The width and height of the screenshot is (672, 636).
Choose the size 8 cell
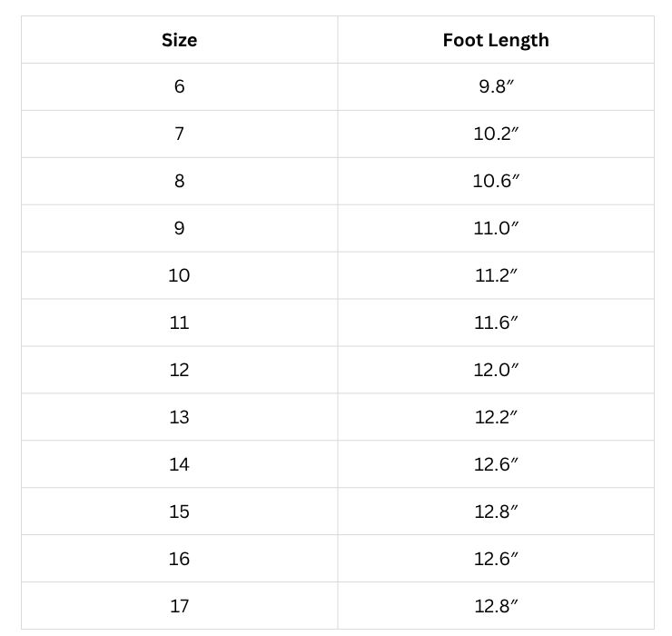179,181
